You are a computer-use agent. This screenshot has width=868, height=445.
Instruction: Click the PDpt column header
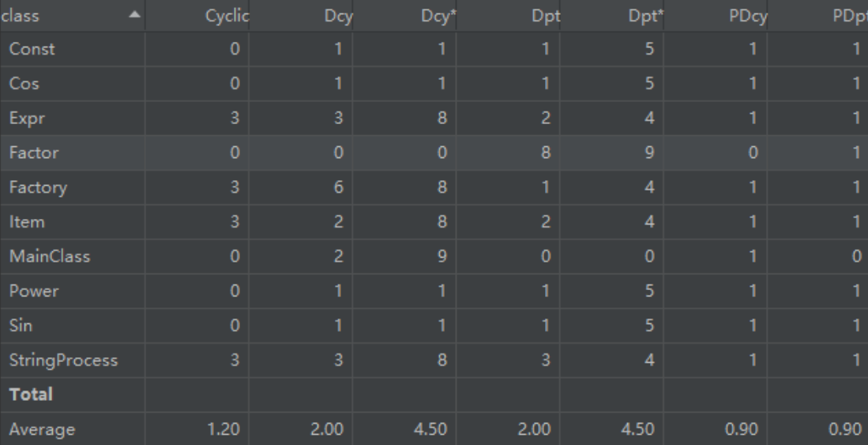coord(852,15)
